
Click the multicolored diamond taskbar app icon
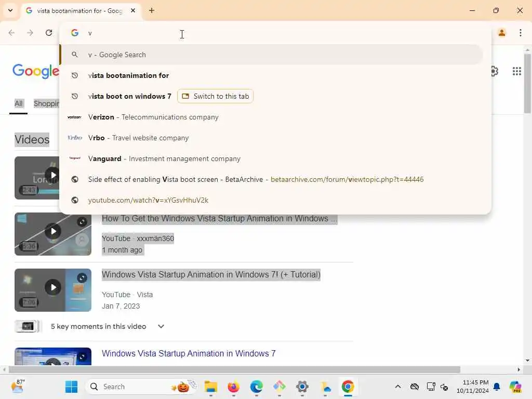point(279,387)
